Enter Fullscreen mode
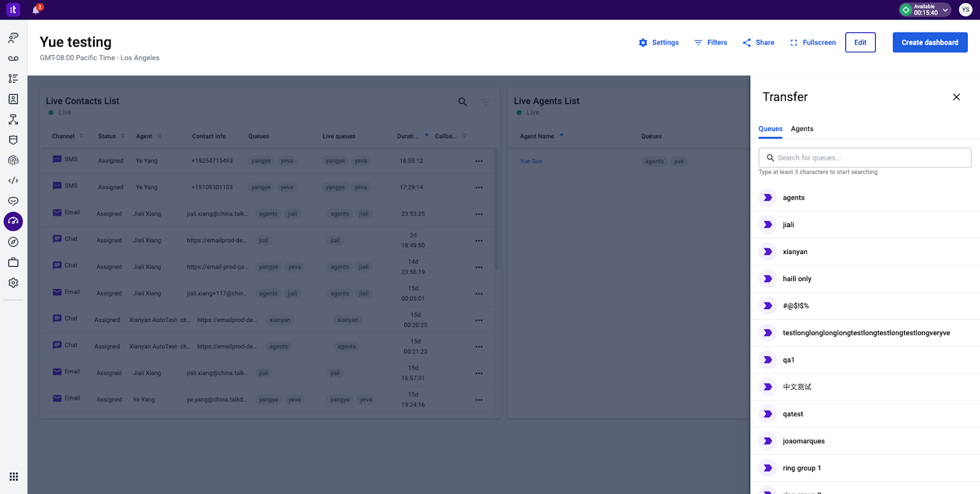 coord(813,42)
